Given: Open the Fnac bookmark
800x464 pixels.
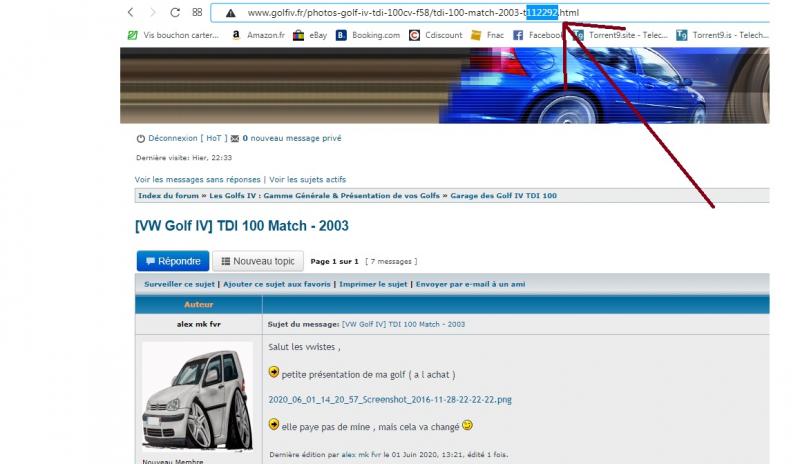Looking at the screenshot, I should (x=495, y=35).
